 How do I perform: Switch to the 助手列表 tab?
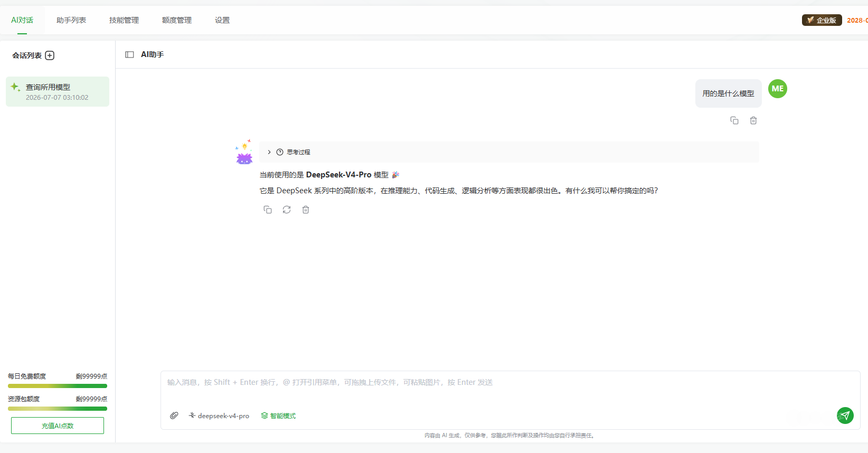click(x=71, y=20)
